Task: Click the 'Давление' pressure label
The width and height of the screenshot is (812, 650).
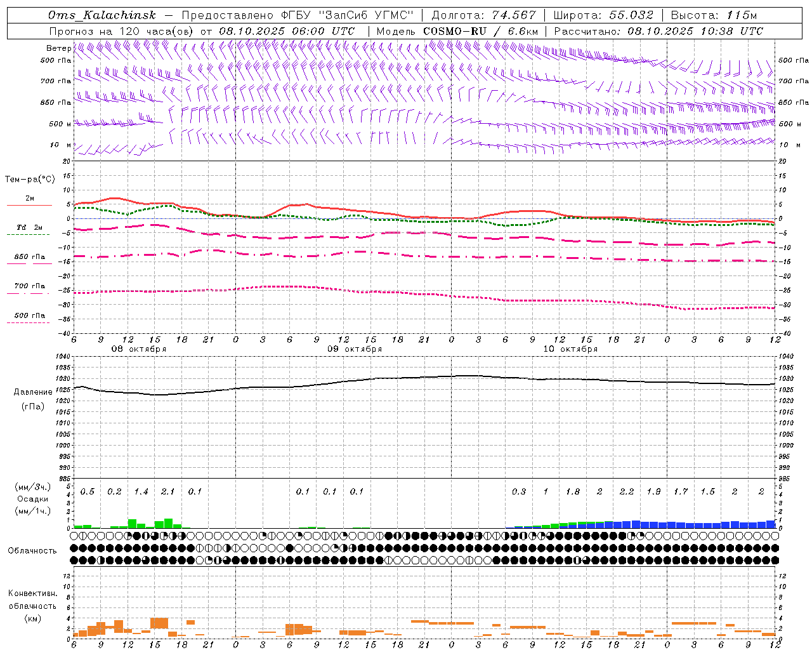Action: (32, 392)
